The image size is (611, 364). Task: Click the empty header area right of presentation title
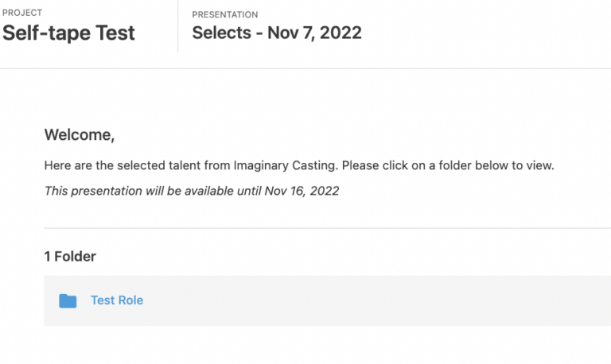click(x=487, y=33)
